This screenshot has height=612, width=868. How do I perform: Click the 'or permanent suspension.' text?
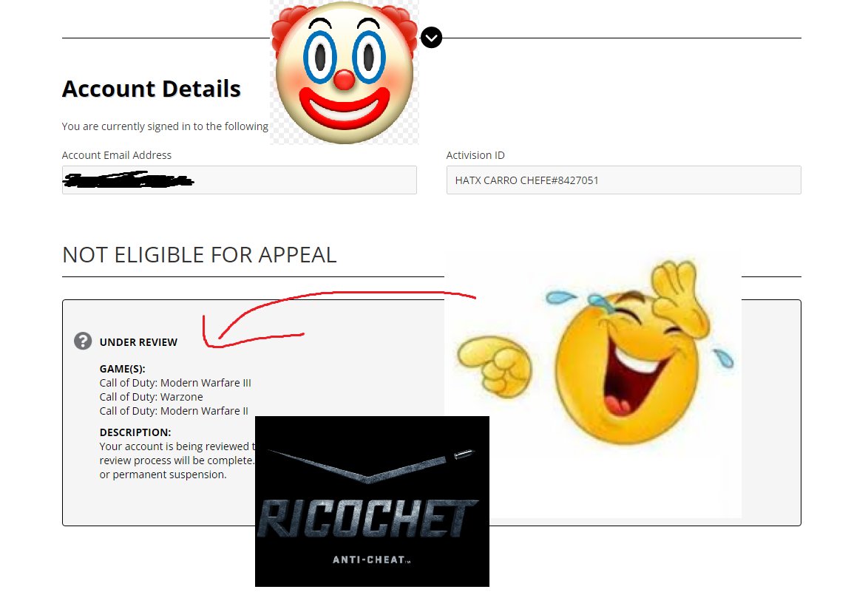tap(163, 475)
